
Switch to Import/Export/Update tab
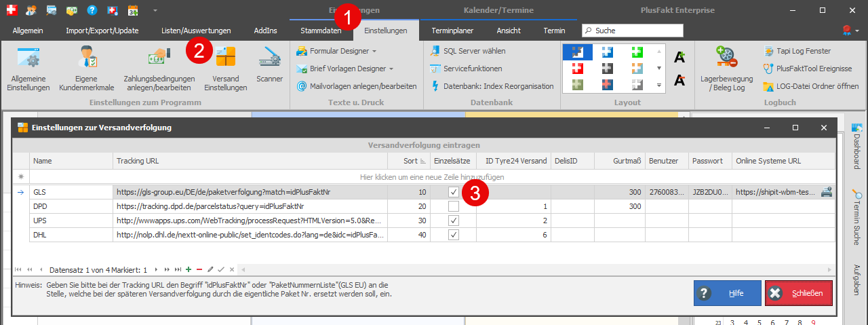pos(101,31)
